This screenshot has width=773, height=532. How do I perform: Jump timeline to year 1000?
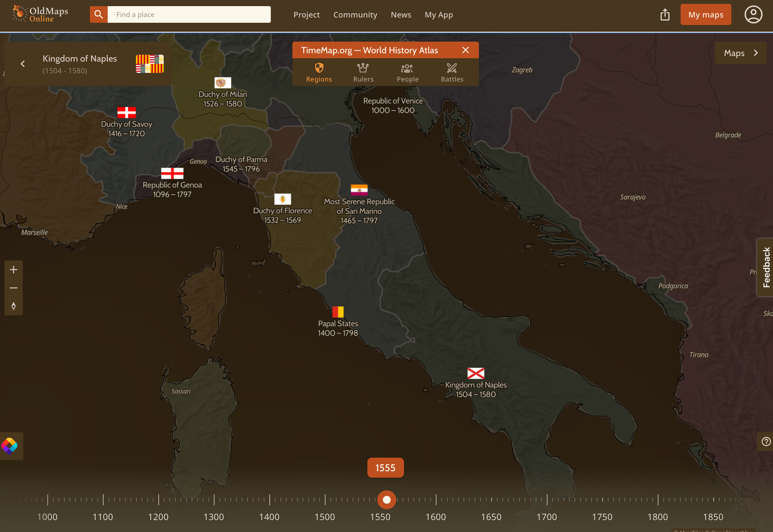[x=48, y=517]
